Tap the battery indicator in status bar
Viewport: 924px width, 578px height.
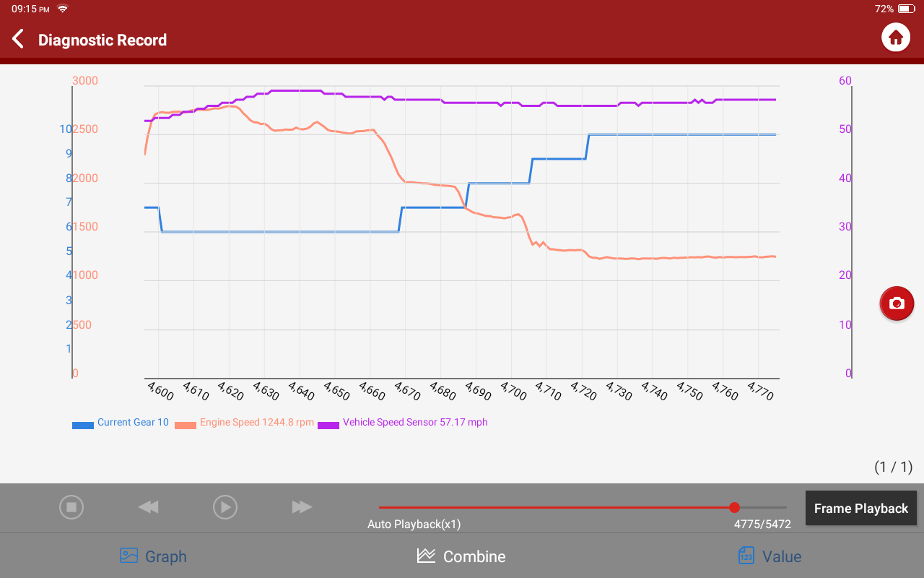tap(906, 9)
